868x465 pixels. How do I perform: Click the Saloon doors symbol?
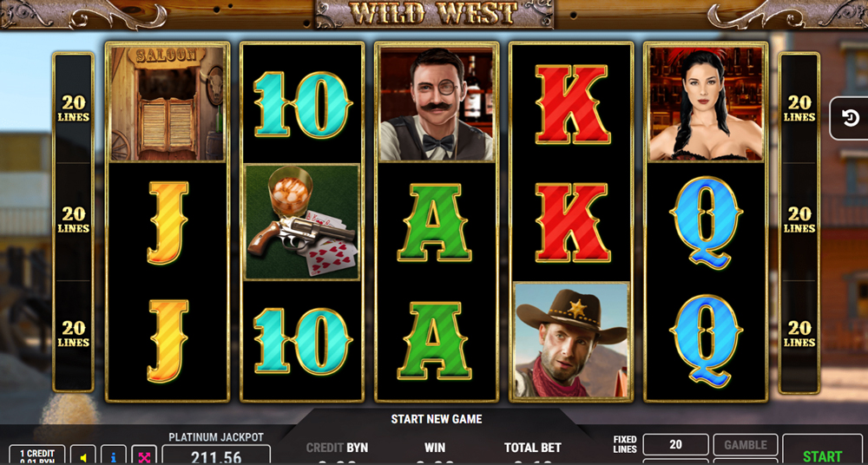(x=168, y=104)
